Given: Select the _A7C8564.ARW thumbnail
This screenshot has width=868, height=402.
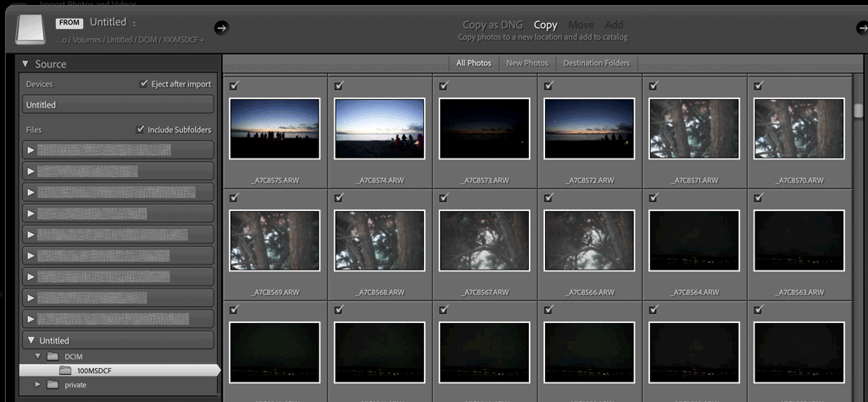Looking at the screenshot, I should point(694,240).
